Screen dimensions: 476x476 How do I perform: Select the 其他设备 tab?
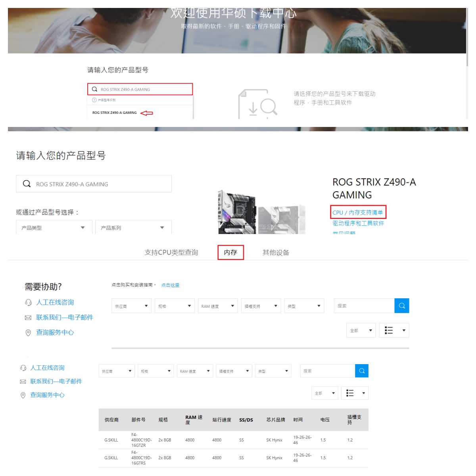coord(276,253)
